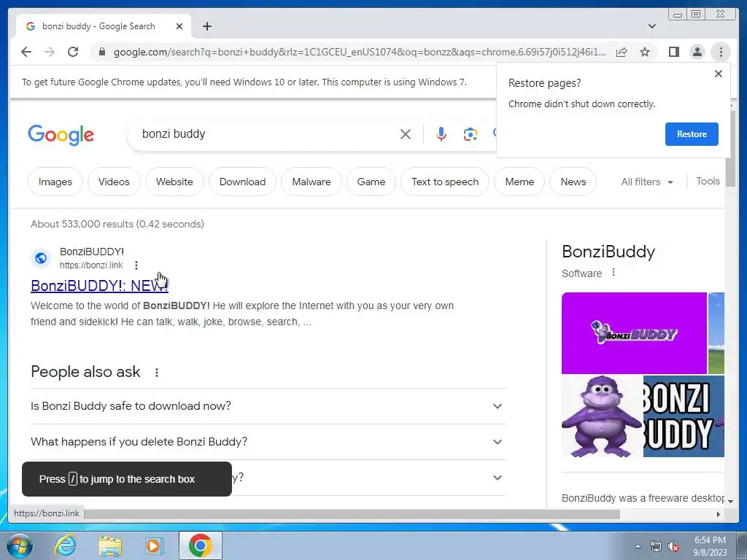
Task: Select the News filter chip
Action: coord(573,182)
